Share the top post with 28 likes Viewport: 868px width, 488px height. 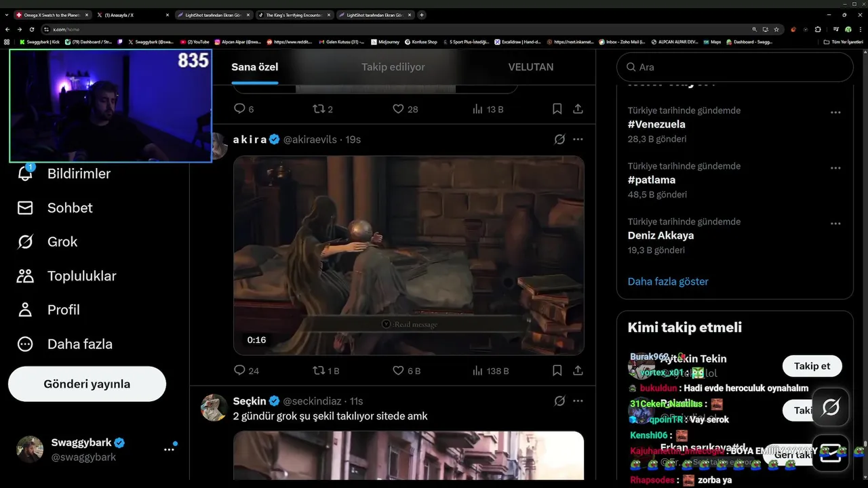[578, 108]
